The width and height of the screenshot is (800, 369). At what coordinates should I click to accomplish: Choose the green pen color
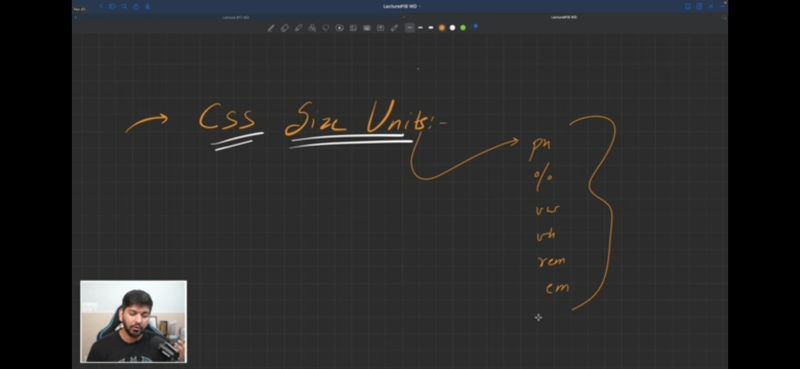tap(463, 28)
